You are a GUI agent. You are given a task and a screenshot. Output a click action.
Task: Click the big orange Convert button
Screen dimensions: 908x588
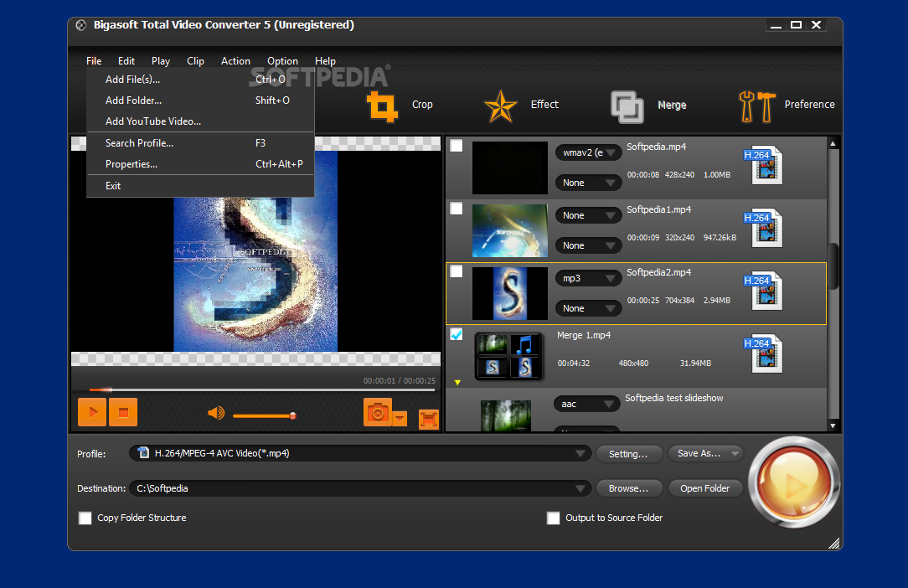coord(793,482)
